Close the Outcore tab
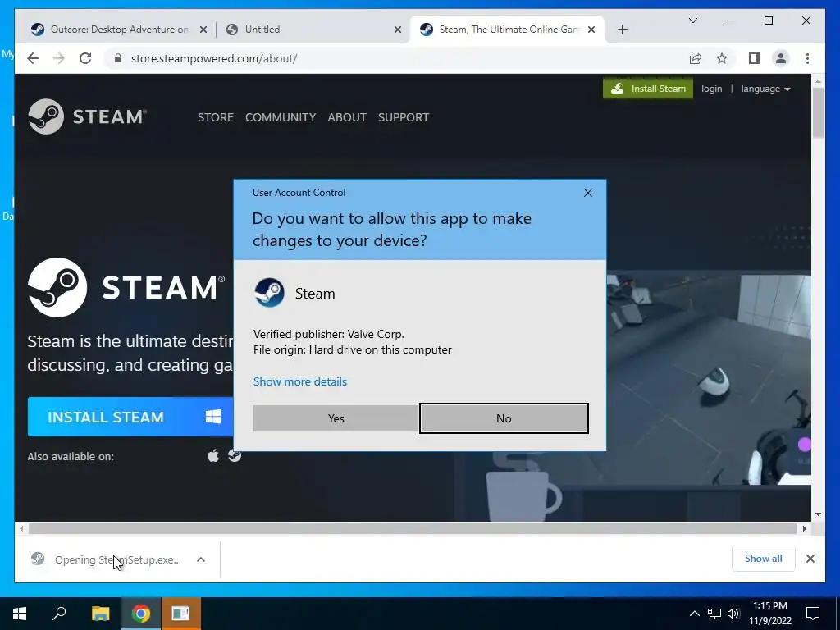The image size is (840, 630). (203, 30)
